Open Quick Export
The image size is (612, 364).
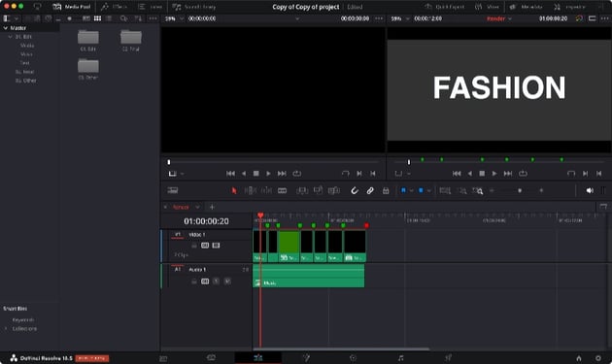coord(445,7)
